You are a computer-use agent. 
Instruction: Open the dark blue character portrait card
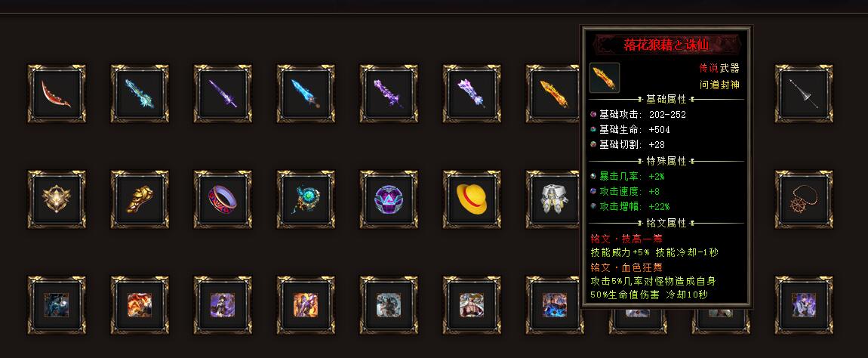click(57, 305)
